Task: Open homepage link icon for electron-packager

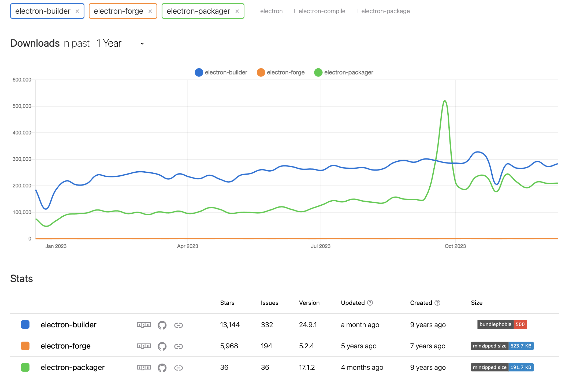Action: coord(178,368)
